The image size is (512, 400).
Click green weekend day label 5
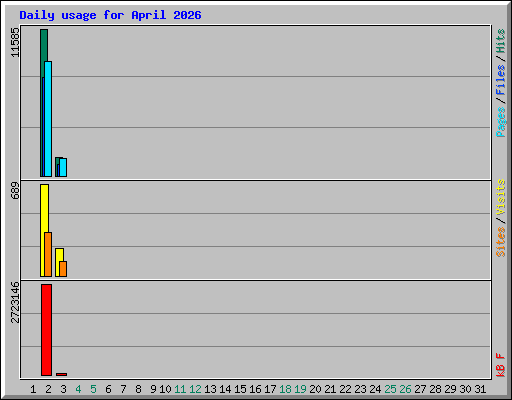tap(93, 389)
